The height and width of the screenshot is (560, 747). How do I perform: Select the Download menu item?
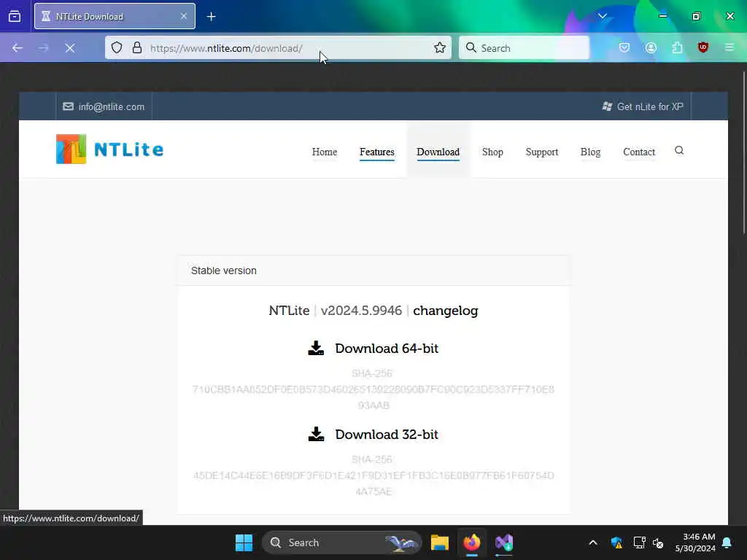pos(438,152)
